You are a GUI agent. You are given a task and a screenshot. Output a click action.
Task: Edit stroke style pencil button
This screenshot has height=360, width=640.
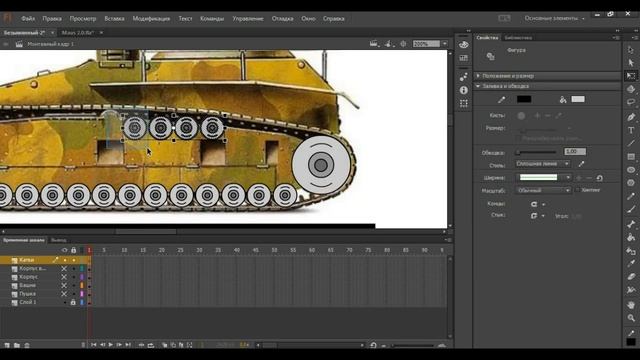(581, 164)
